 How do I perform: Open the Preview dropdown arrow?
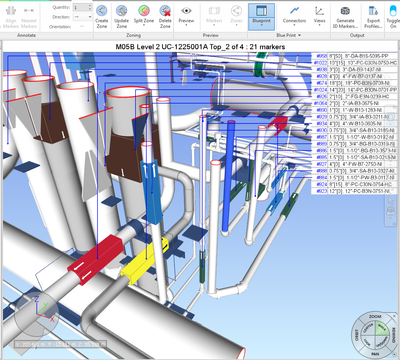186,25
